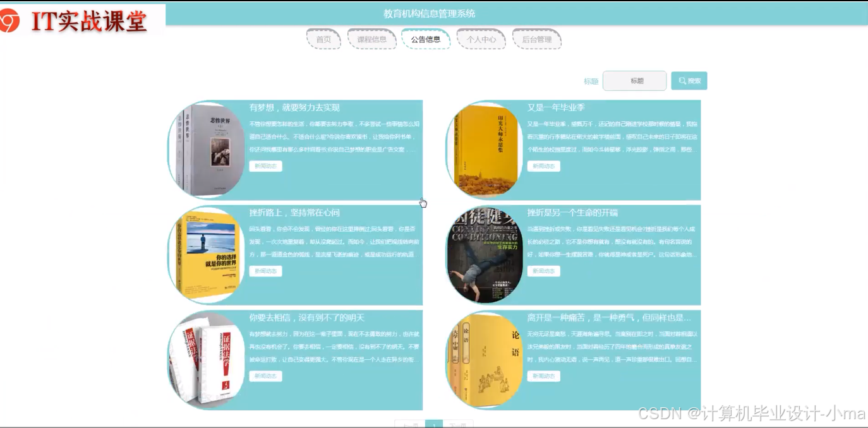The width and height of the screenshot is (868, 428).
Task: Click 新闻动态 tag under 挫折是另一个生命的开端
Action: tap(544, 271)
